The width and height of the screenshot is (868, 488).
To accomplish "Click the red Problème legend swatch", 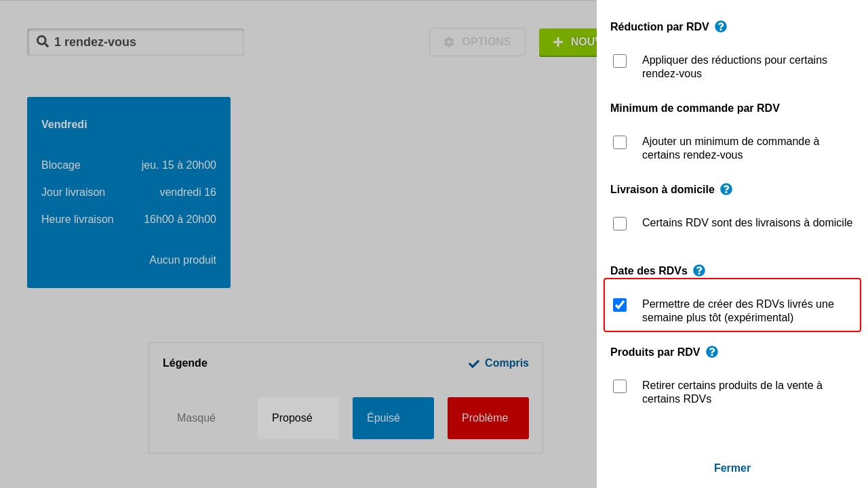I will coord(488,418).
